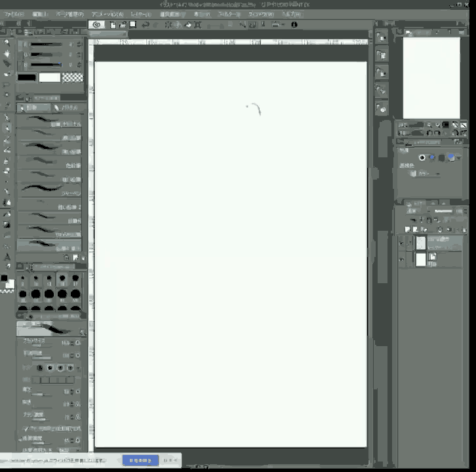Click the layer opacity slider in Layer panel

[x=443, y=211]
